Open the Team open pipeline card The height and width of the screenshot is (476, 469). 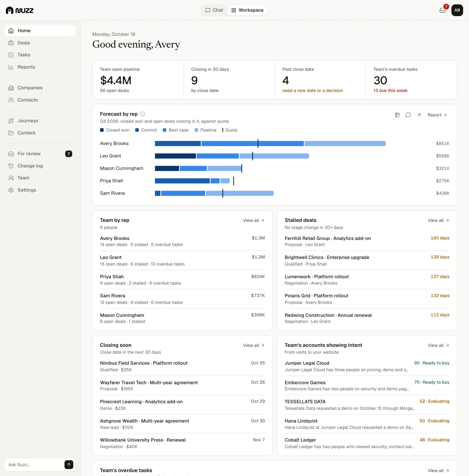pyautogui.click(x=138, y=80)
